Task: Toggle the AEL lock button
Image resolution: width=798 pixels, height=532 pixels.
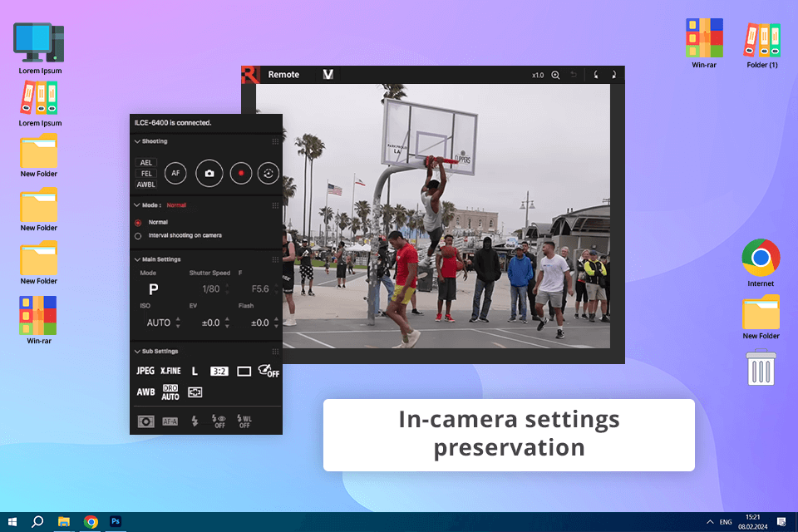Action: pyautogui.click(x=146, y=162)
